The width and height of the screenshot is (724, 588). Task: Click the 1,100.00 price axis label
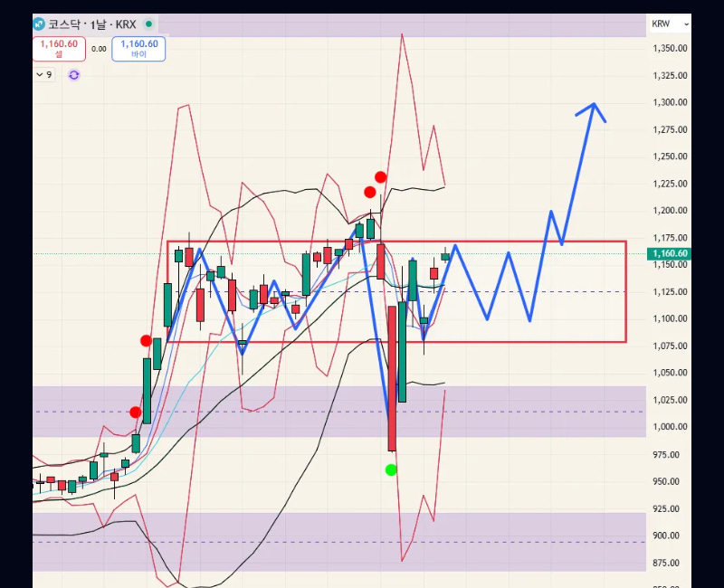pyautogui.click(x=670, y=318)
